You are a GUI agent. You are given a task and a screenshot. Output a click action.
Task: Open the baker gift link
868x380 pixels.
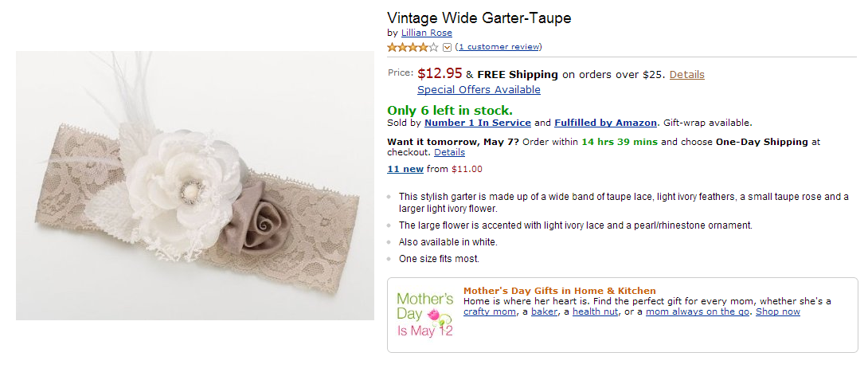point(545,311)
